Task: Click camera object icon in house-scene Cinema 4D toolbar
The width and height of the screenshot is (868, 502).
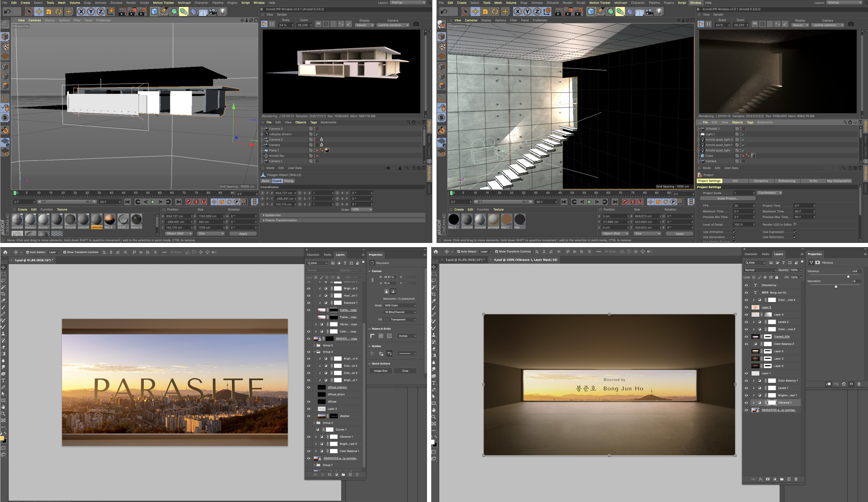Action: [213, 12]
